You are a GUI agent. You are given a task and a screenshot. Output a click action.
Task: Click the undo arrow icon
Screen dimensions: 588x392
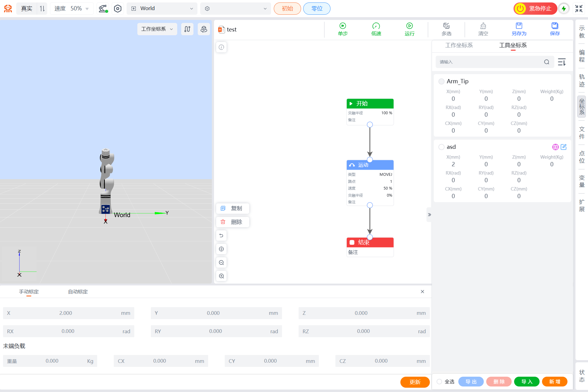point(221,236)
